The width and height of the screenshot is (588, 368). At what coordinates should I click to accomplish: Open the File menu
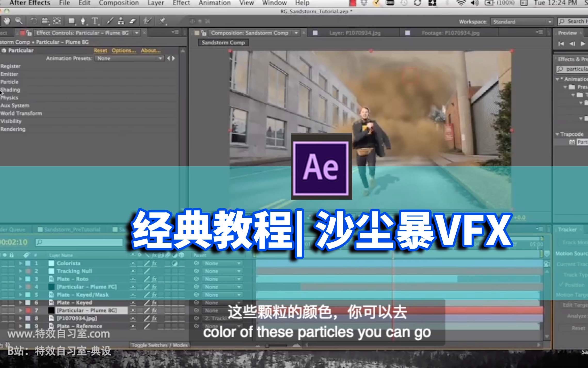(64, 3)
